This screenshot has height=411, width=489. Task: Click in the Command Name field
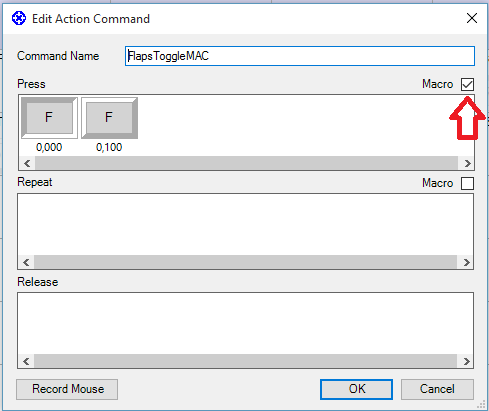coord(300,56)
